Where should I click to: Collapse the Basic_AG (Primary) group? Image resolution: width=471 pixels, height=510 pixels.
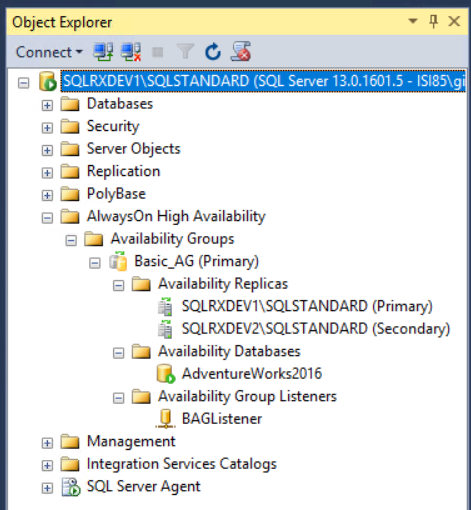tap(95, 263)
